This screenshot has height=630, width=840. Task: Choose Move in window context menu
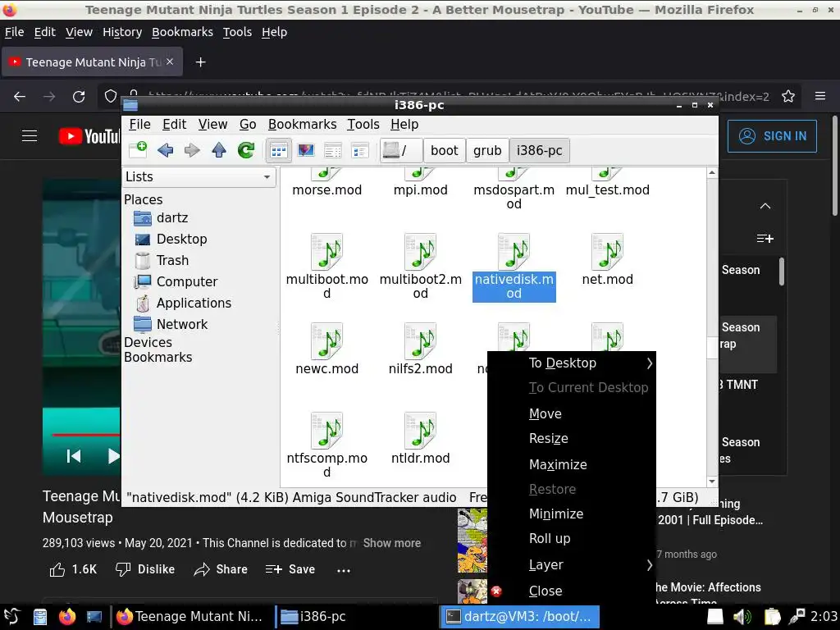click(x=572, y=414)
